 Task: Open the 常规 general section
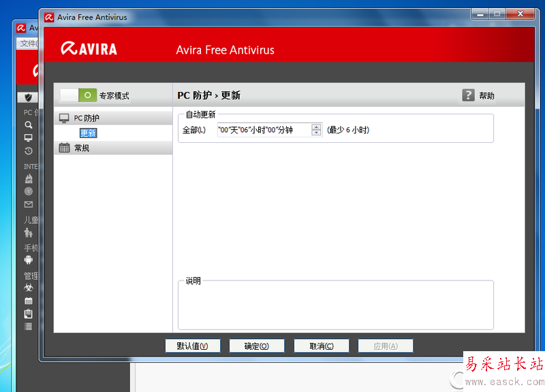click(82, 148)
